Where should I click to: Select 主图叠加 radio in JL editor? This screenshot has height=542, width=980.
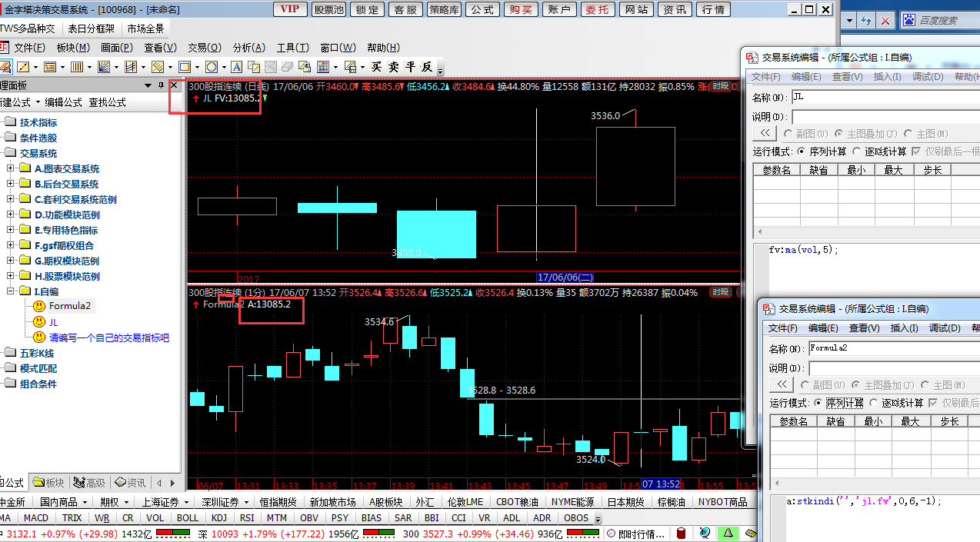839,134
